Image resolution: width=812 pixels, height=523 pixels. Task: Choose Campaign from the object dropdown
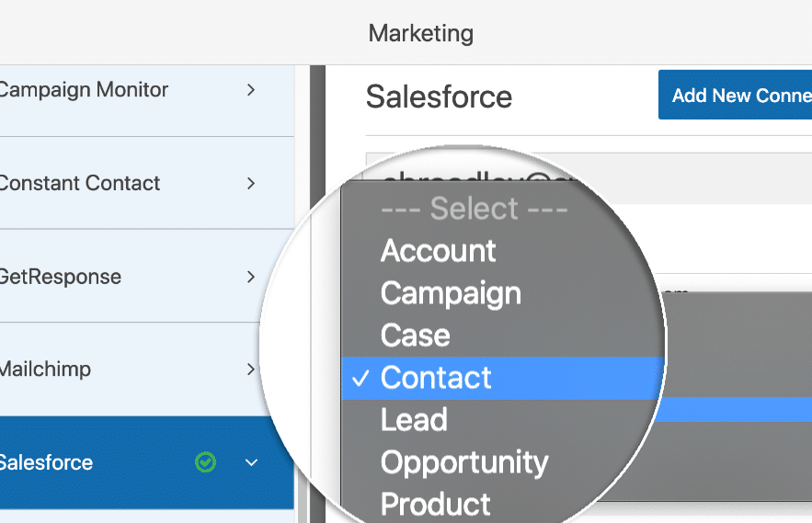[x=451, y=293]
